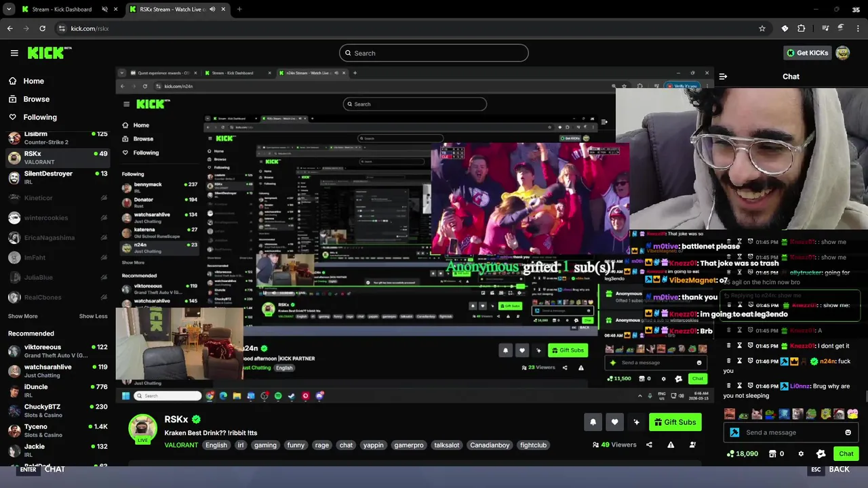Open the chat shop icon showing 0
This screenshot has height=488, width=868.
click(776, 454)
